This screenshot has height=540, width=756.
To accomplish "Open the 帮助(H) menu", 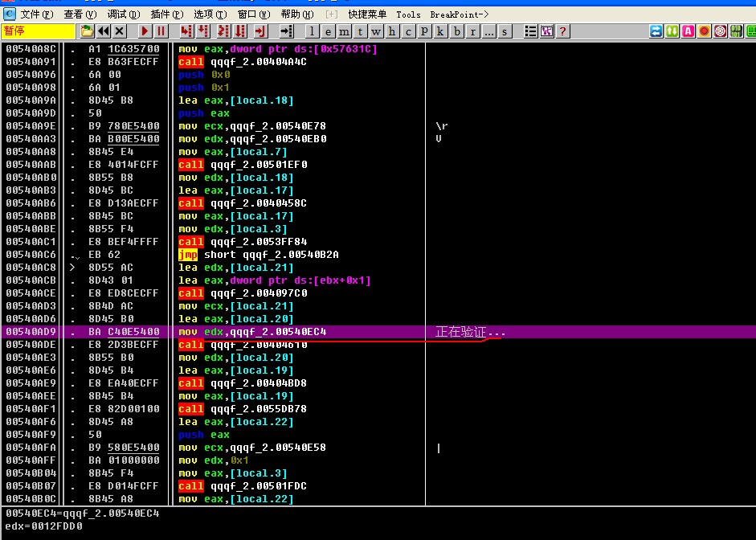I will tap(297, 14).
